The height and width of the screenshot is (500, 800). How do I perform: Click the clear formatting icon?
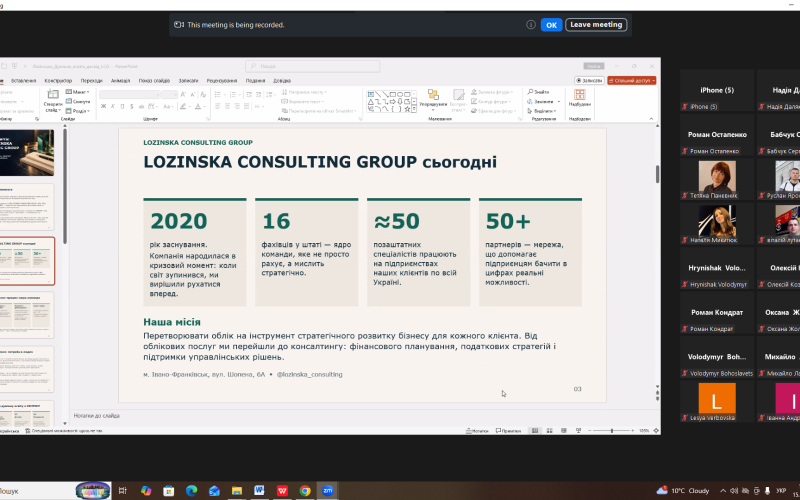tap(203, 94)
